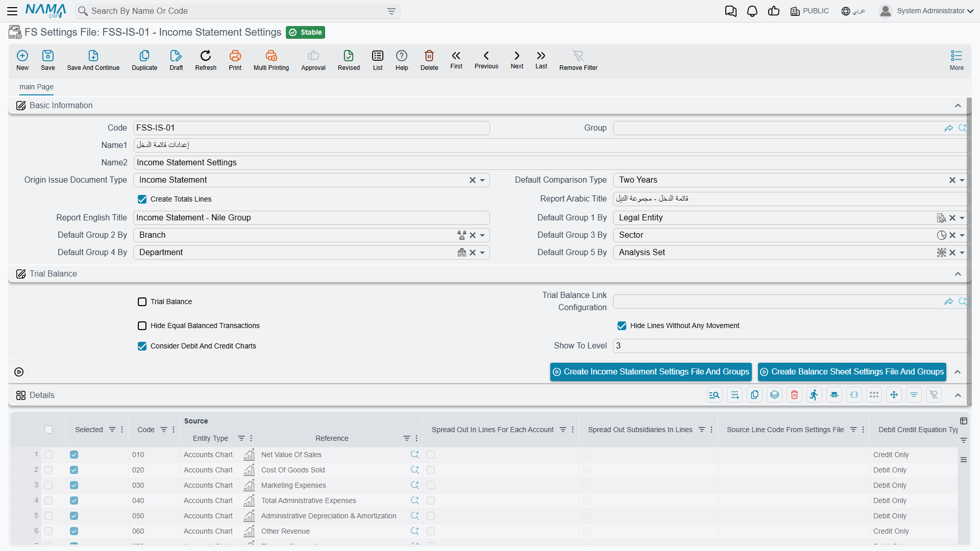Screen dimensions: 980x551
Task: Click the Print icon
Action: point(235,56)
